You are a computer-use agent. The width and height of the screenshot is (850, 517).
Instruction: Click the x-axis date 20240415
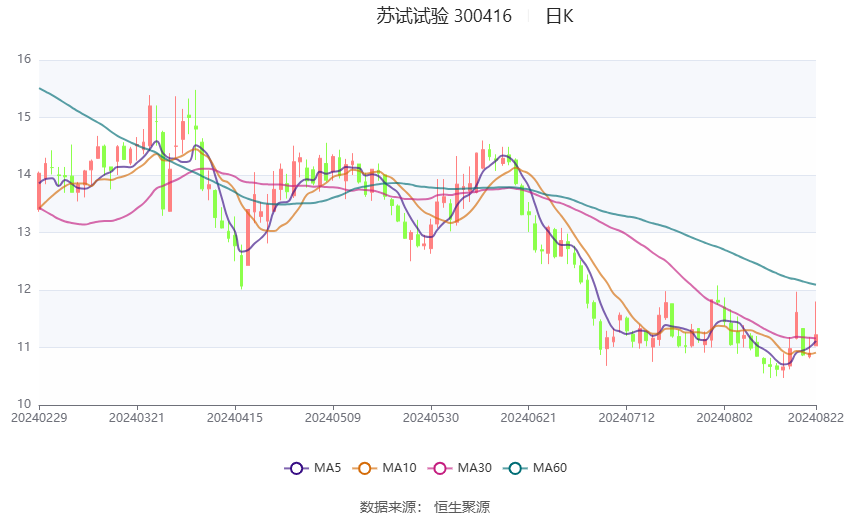click(x=235, y=418)
